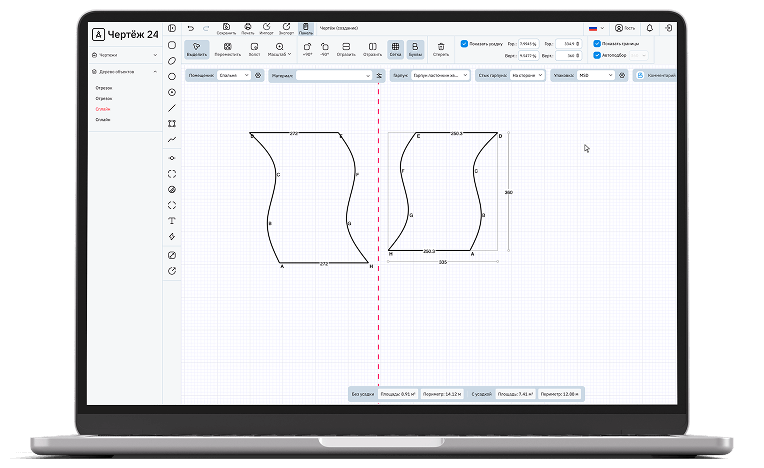Open the notifications bell
The image size is (764, 468).
(x=649, y=28)
